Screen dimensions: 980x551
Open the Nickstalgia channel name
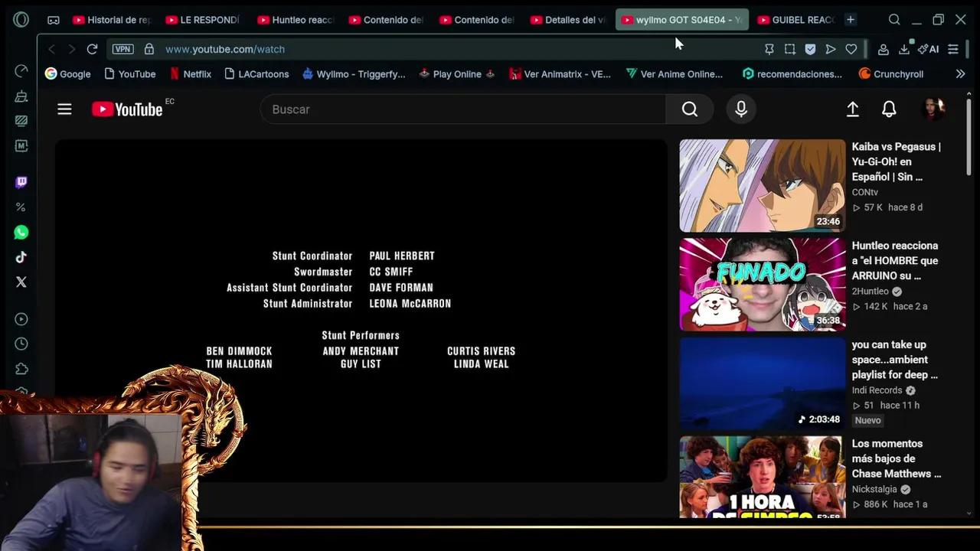coord(874,489)
